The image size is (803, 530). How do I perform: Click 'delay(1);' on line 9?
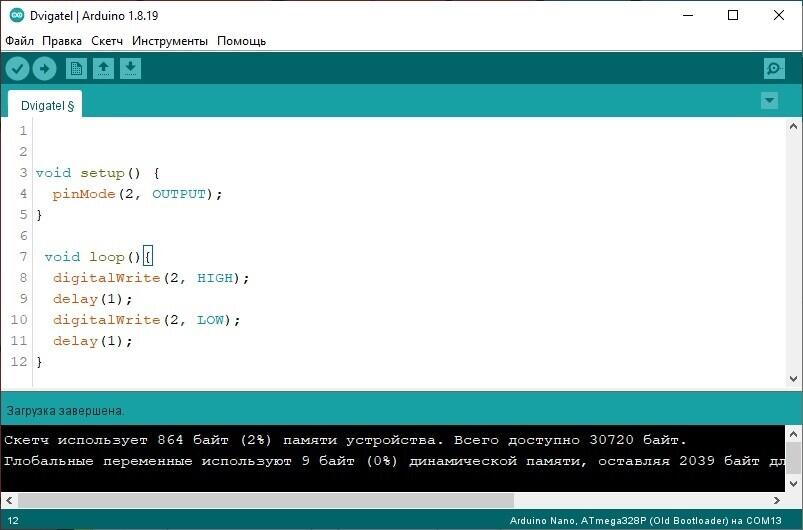click(93, 299)
